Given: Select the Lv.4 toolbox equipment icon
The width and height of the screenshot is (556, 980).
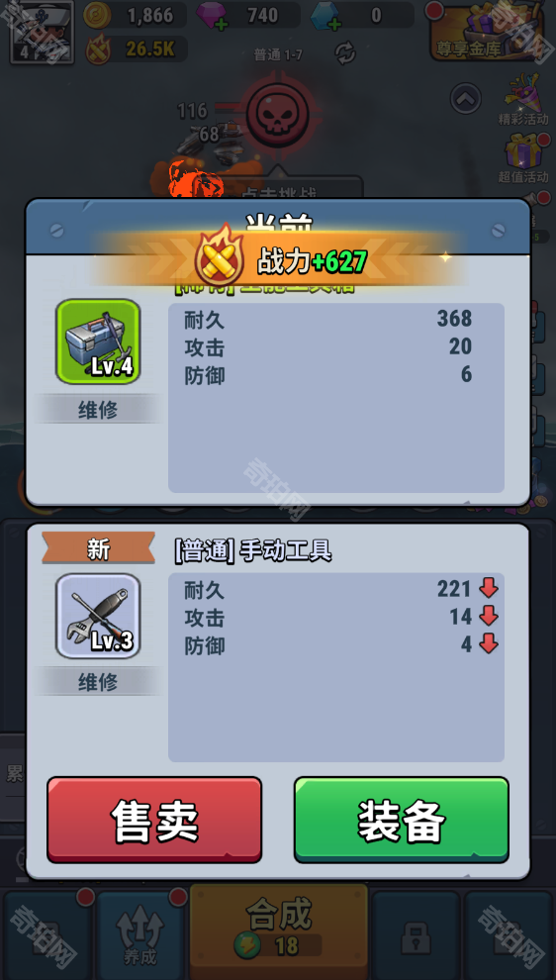Looking at the screenshot, I should click(x=98, y=342).
